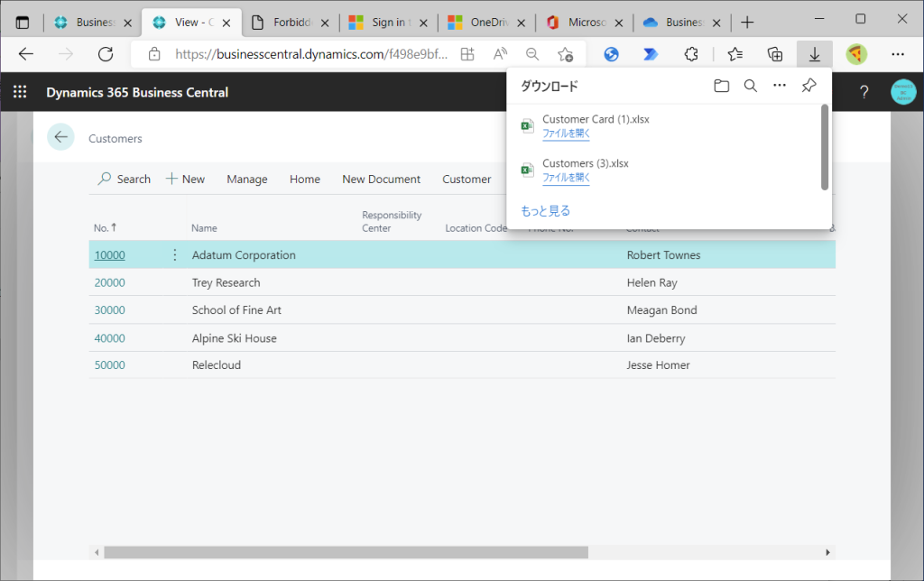The height and width of the screenshot is (581, 924).
Task: Open more options in the downloads panel
Action: click(780, 86)
